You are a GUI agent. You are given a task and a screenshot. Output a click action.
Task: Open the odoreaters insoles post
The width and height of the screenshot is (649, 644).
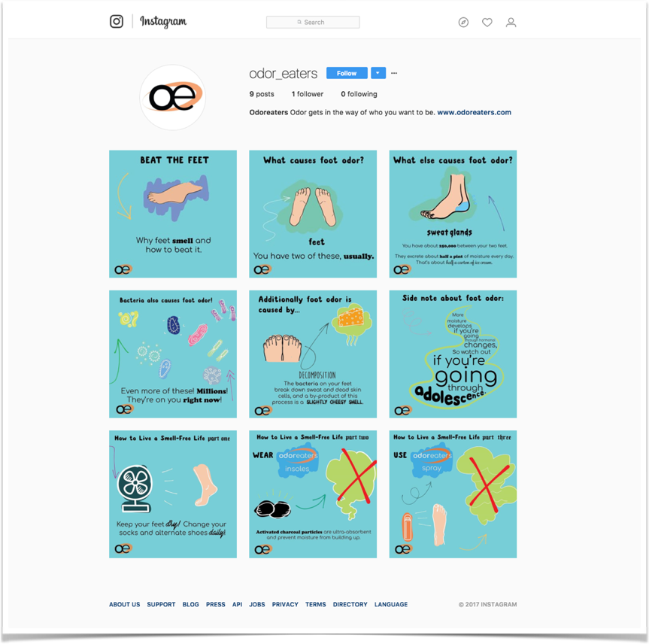313,494
